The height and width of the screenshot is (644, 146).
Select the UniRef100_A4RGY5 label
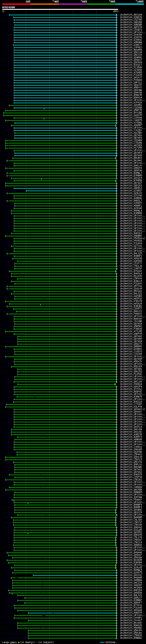(131, 613)
